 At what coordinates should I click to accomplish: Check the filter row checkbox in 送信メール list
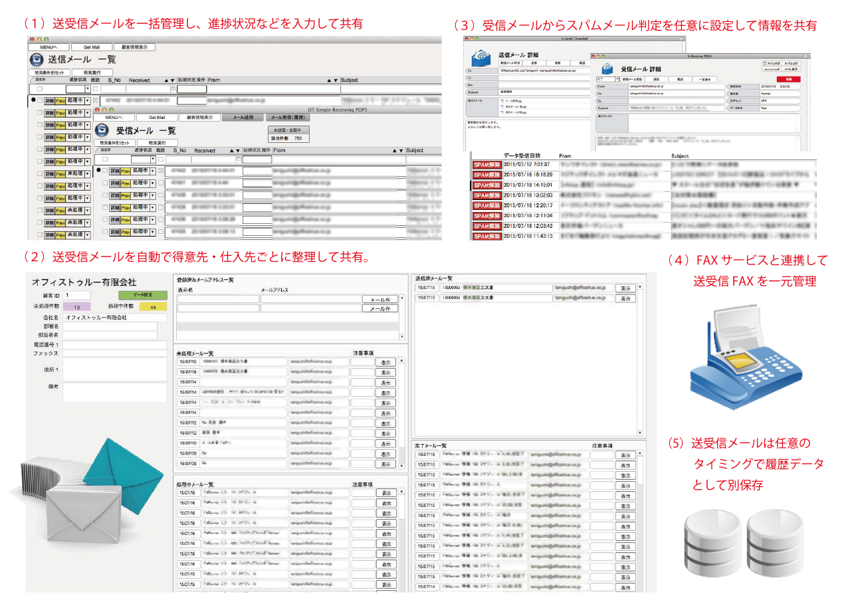click(x=40, y=88)
